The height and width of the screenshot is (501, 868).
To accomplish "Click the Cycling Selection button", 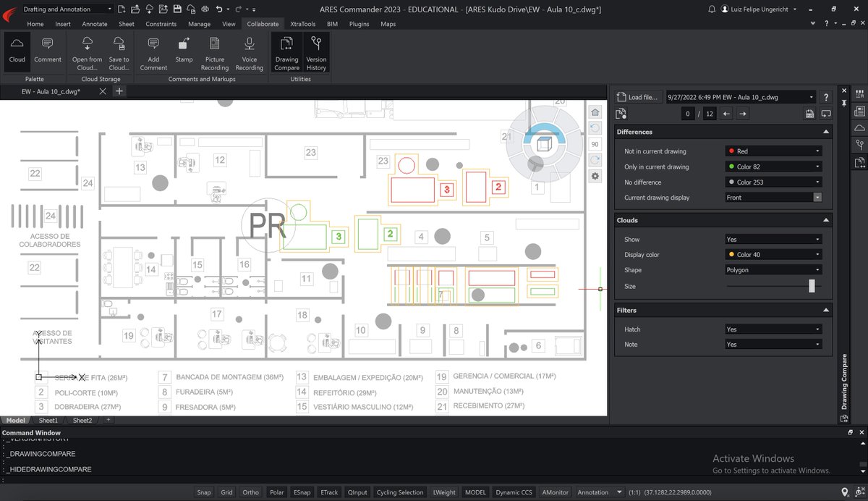I will [x=400, y=492].
